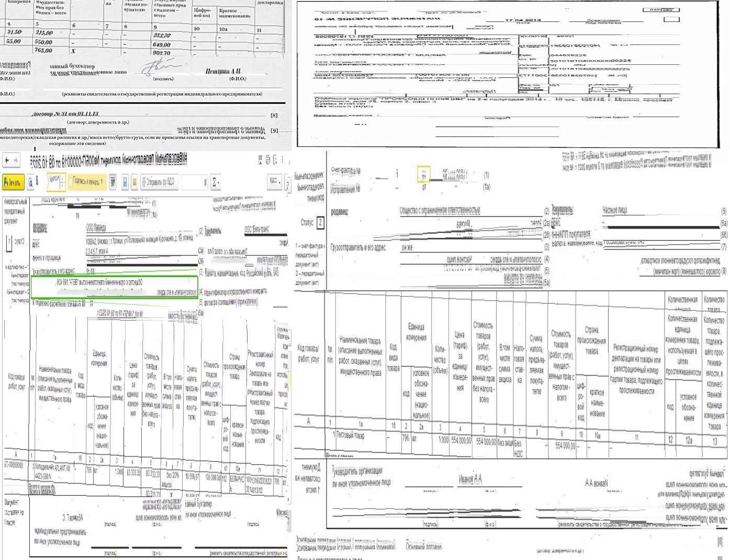This screenshot has height=560, width=730.
Task: Click the printer icon in title bar
Action: pos(267,160)
